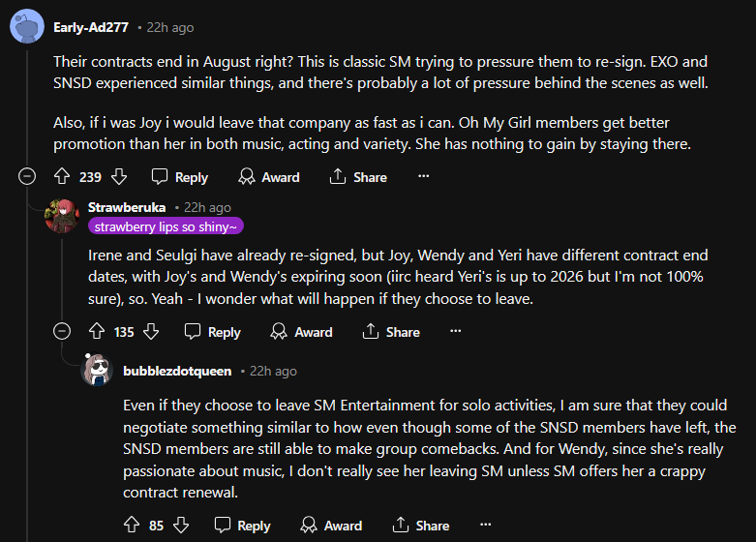This screenshot has height=542, width=756.
Task: Downvote Strawberuka's comment
Action: (151, 332)
